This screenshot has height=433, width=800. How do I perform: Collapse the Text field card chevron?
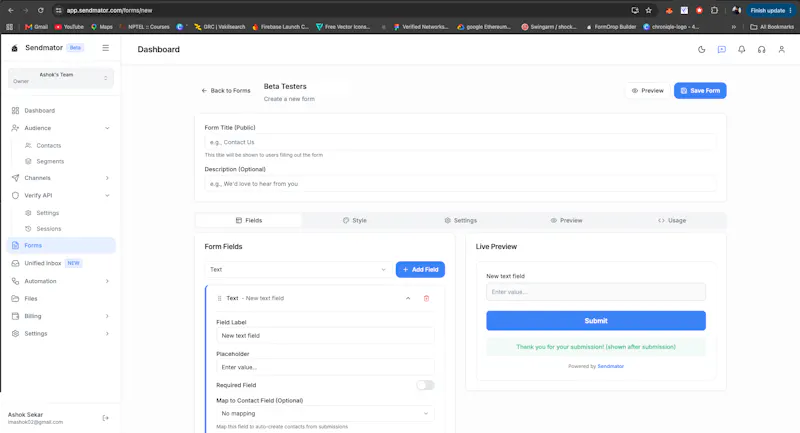coord(408,298)
